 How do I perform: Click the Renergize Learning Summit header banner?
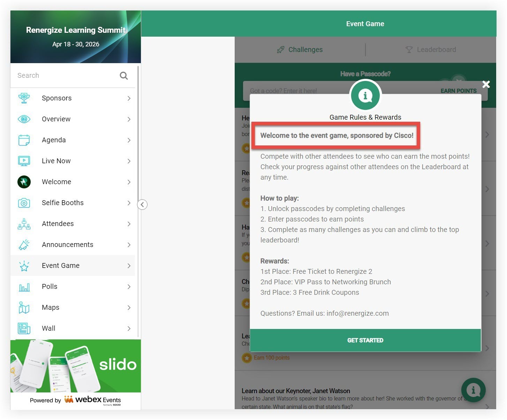[76, 37]
